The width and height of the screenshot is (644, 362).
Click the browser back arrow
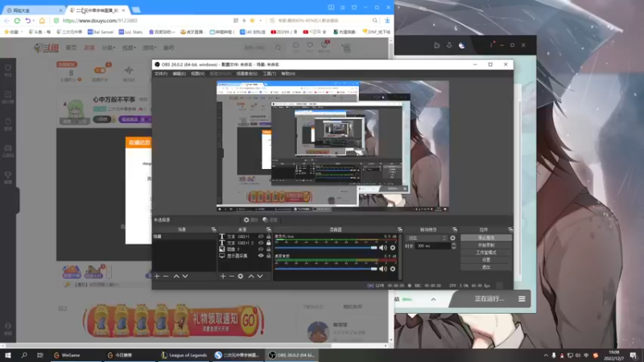(6, 21)
